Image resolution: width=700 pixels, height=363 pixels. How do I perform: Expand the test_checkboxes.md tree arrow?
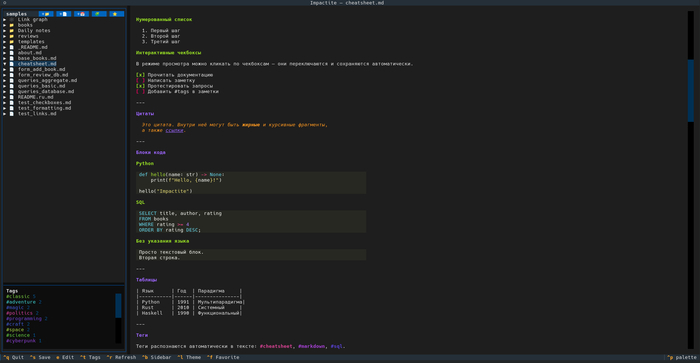[4, 103]
